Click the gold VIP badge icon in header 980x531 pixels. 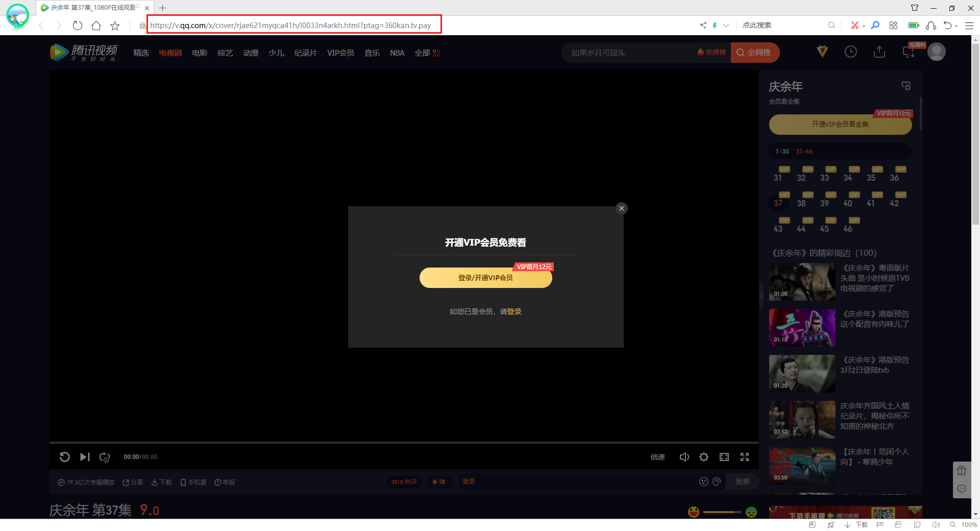(822, 52)
